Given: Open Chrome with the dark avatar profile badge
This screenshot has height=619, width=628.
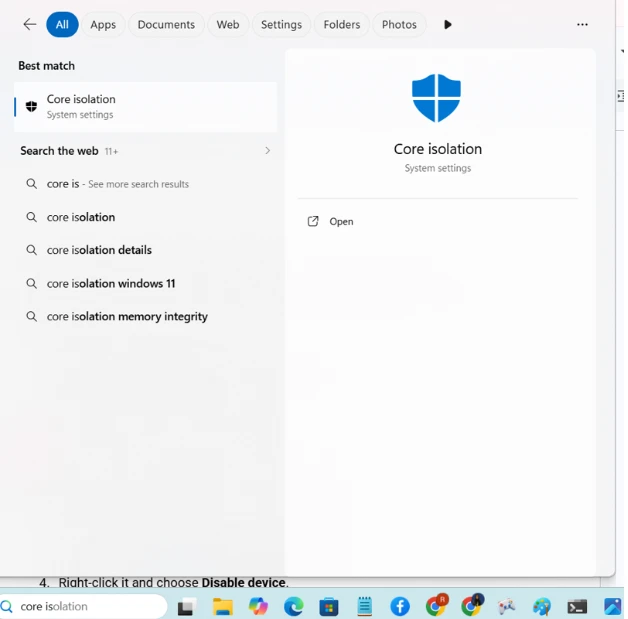Looking at the screenshot, I should point(472,605).
